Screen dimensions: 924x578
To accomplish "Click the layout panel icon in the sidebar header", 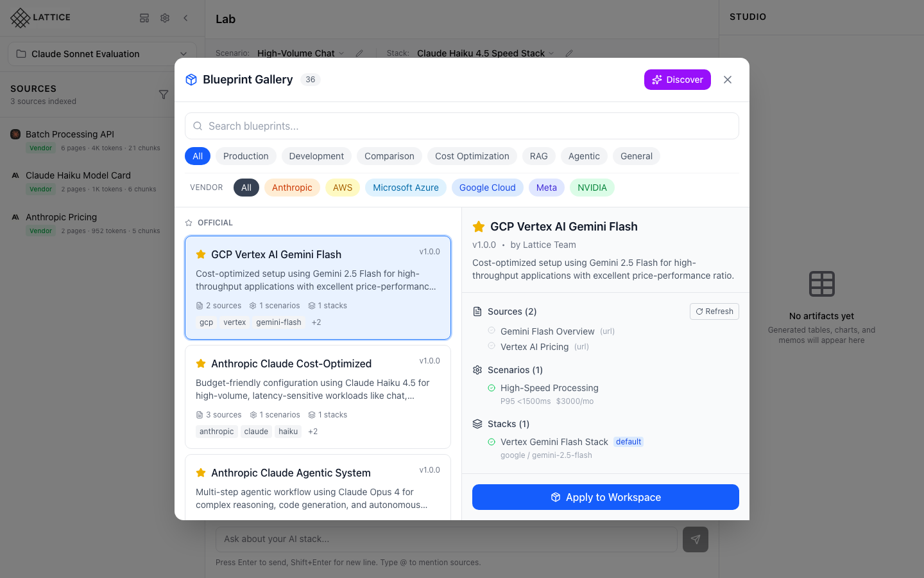I will tap(144, 18).
